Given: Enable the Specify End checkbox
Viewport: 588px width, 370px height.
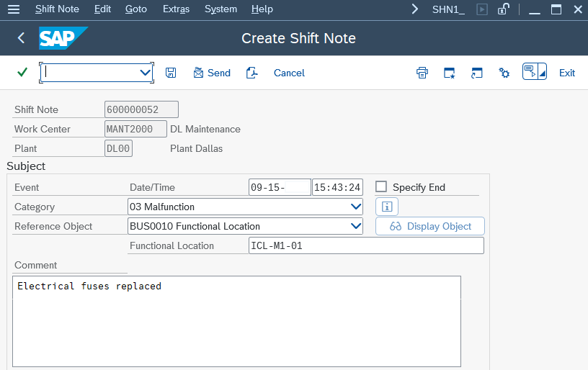Looking at the screenshot, I should click(x=381, y=186).
